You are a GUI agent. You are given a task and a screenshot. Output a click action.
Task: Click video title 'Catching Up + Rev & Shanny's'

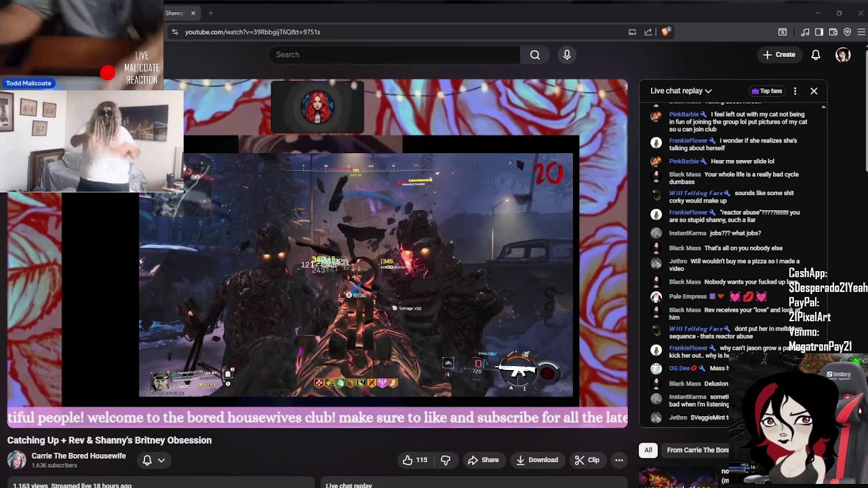(x=109, y=441)
